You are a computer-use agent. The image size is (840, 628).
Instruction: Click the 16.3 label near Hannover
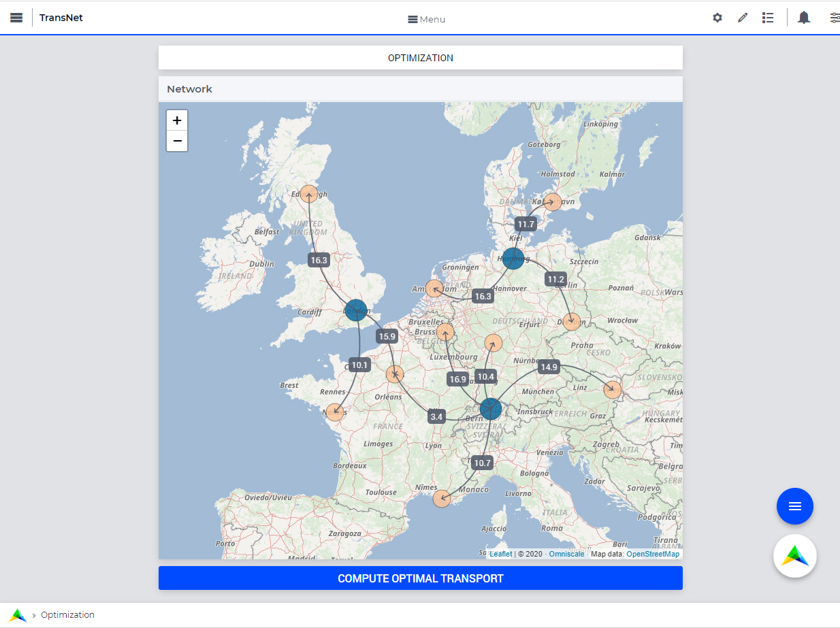(483, 296)
